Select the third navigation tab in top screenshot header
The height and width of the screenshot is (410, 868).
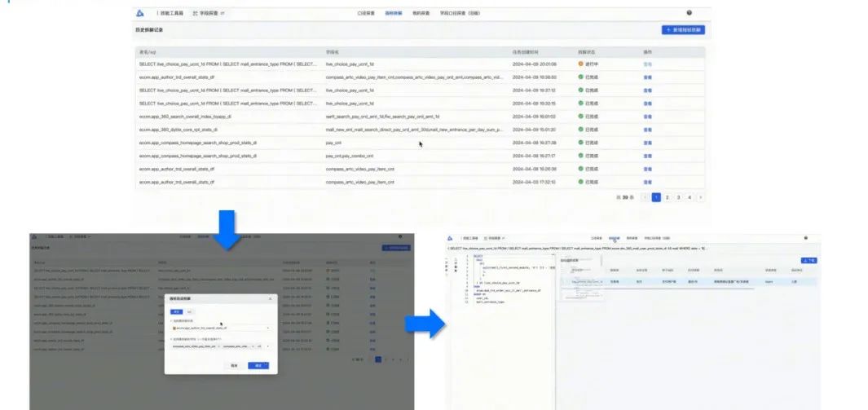tap(421, 13)
